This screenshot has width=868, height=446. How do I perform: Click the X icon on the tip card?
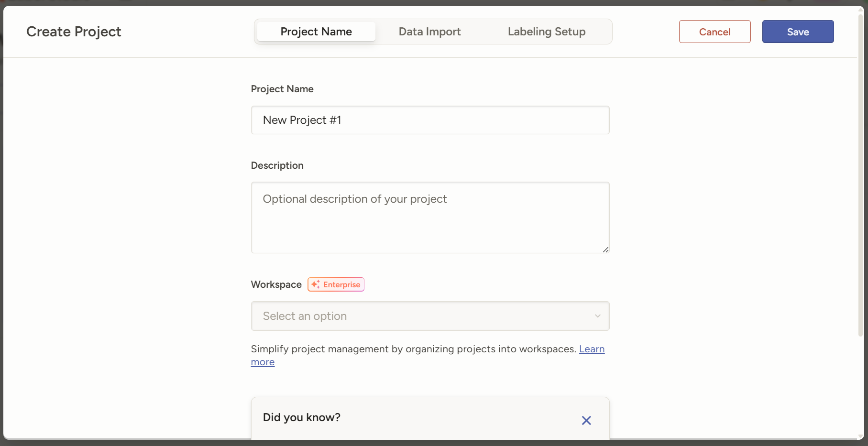tap(586, 421)
